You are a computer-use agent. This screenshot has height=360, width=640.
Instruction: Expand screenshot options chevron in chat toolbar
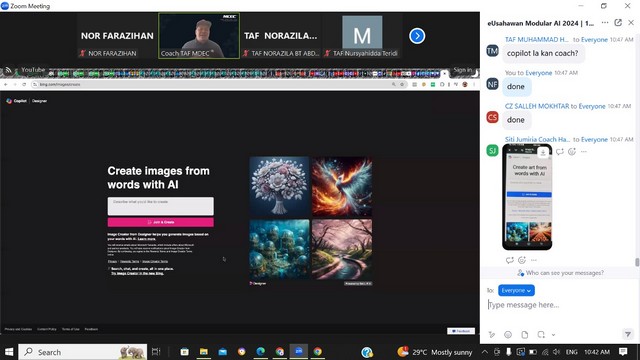[x=553, y=335]
